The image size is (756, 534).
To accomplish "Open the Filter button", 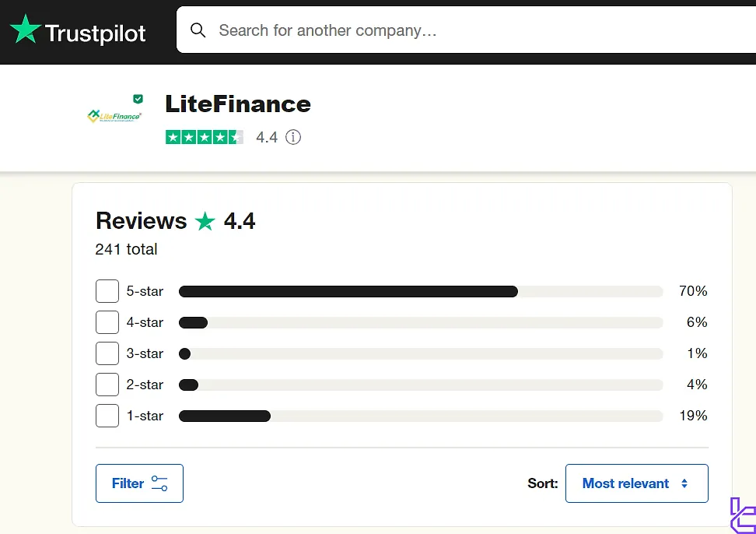I will coord(139,483).
